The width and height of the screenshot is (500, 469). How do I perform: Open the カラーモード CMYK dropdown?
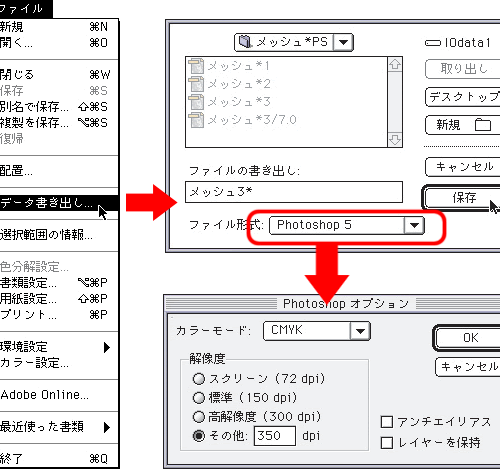pyautogui.click(x=317, y=331)
